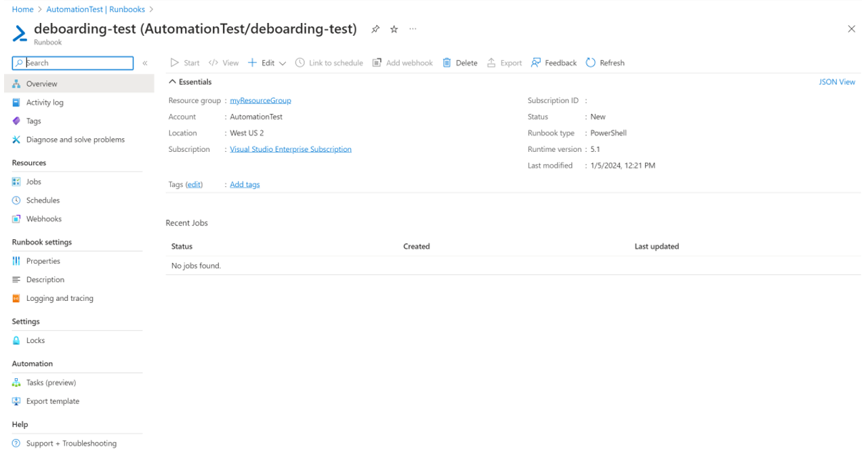The width and height of the screenshot is (868, 450).
Task: Click the orange Logging and tracing icon
Action: [16, 298]
